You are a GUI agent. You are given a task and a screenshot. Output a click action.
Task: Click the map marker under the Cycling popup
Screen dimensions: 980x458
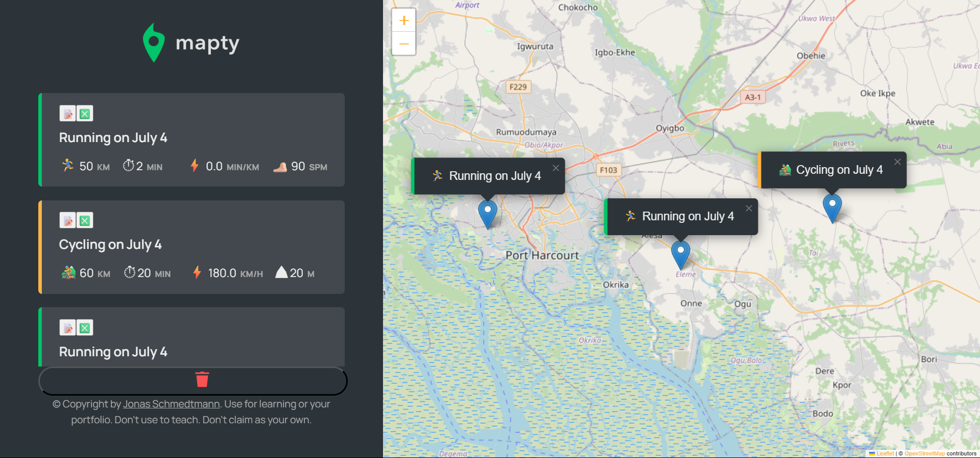coord(832,208)
